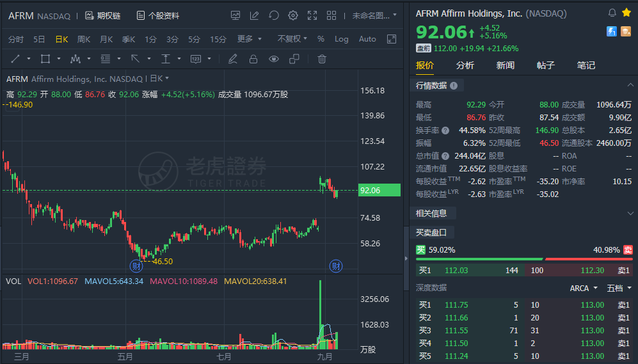Open the 帖子 posts tab

(546, 65)
